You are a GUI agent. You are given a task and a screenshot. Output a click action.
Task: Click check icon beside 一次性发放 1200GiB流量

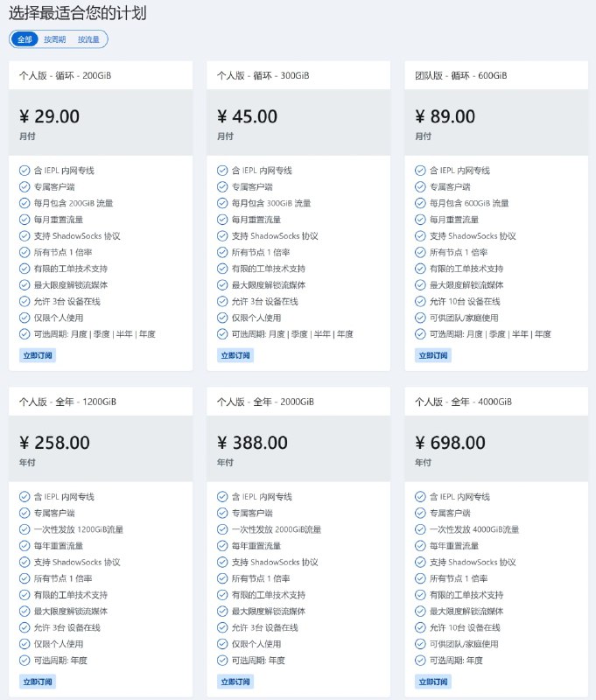point(25,529)
